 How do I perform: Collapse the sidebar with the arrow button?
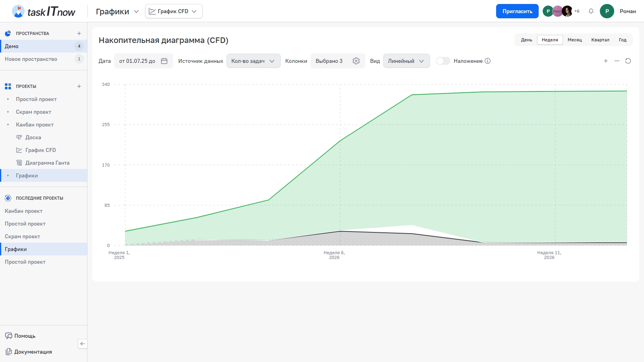pyautogui.click(x=82, y=344)
